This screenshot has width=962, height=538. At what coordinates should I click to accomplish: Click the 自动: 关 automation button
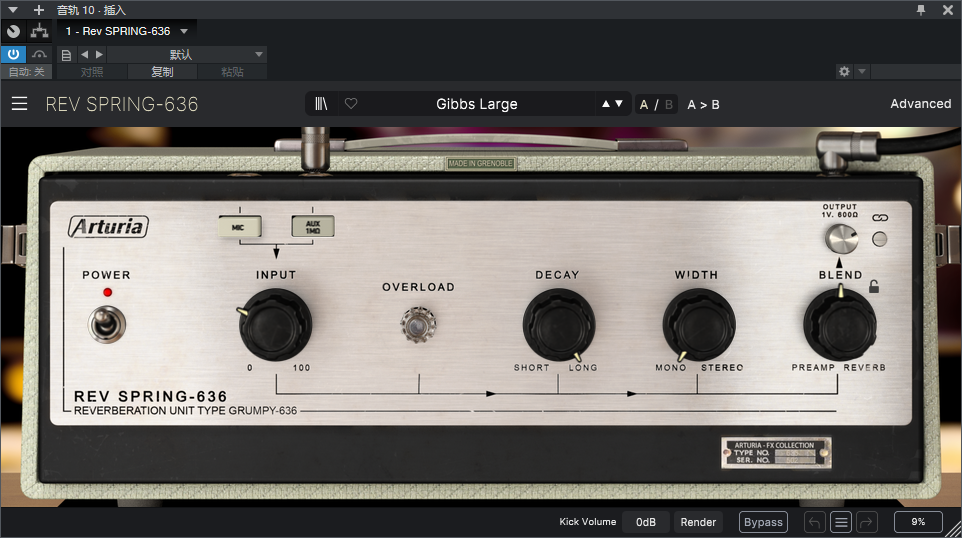pyautogui.click(x=26, y=72)
